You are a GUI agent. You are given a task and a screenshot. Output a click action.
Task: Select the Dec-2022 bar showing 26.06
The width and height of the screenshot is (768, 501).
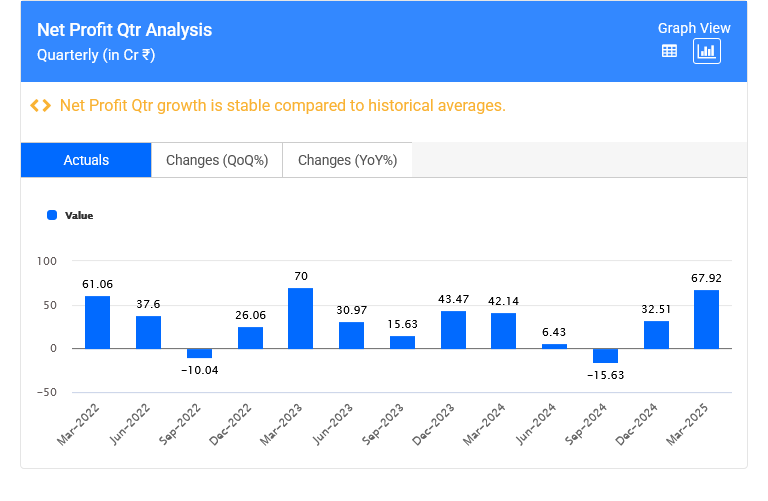pyautogui.click(x=250, y=337)
